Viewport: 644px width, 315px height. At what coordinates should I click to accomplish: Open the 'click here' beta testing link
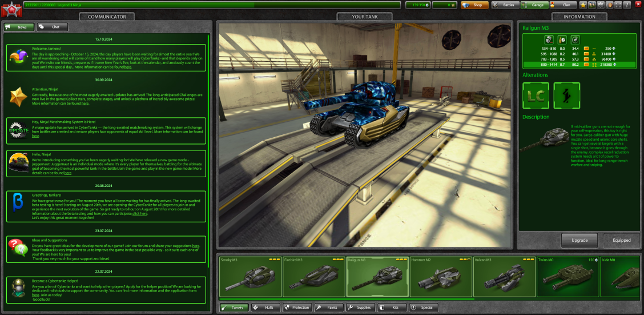tap(140, 213)
